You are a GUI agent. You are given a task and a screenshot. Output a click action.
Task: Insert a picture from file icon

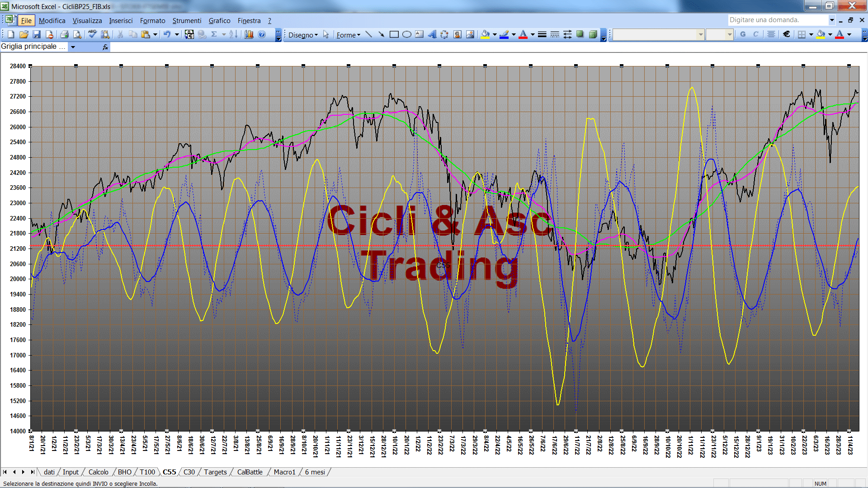click(470, 34)
